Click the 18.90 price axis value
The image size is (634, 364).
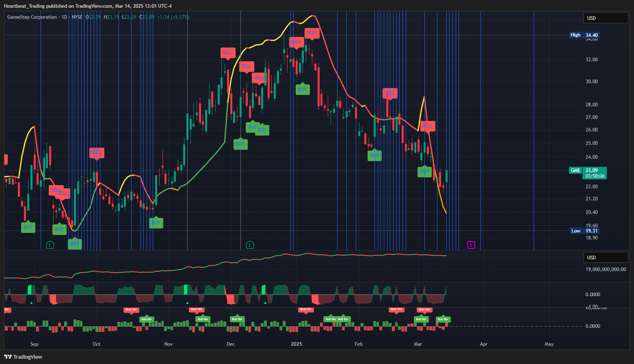[592, 237]
